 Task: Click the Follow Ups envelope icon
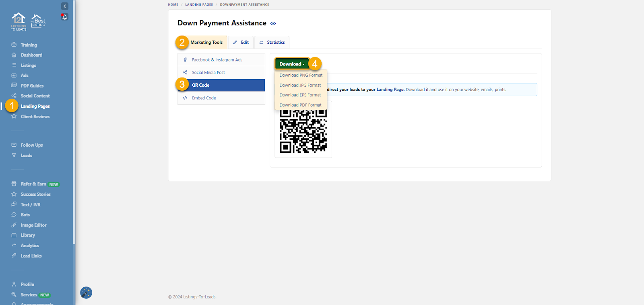(x=14, y=145)
